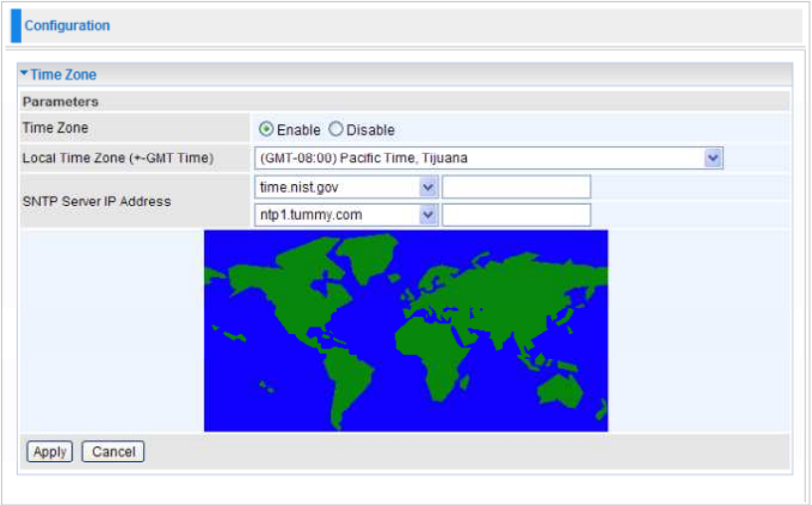This screenshot has width=812, height=505.
Task: Select the Disable radio button
Action: point(336,129)
